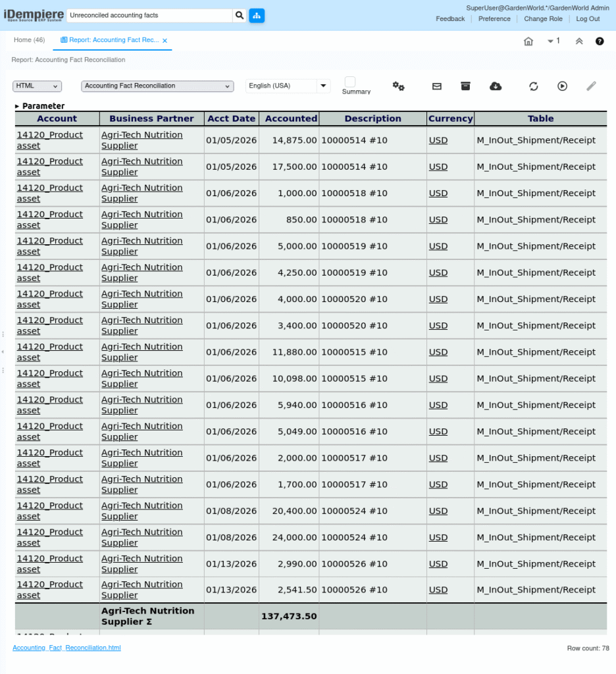Click the 137,473.50 total amount
Image resolution: width=616 pixels, height=674 pixels.
click(289, 616)
